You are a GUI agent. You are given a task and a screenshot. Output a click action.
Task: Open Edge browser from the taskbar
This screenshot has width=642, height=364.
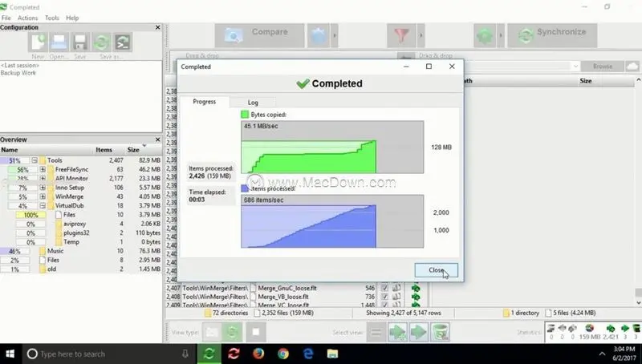(308, 354)
